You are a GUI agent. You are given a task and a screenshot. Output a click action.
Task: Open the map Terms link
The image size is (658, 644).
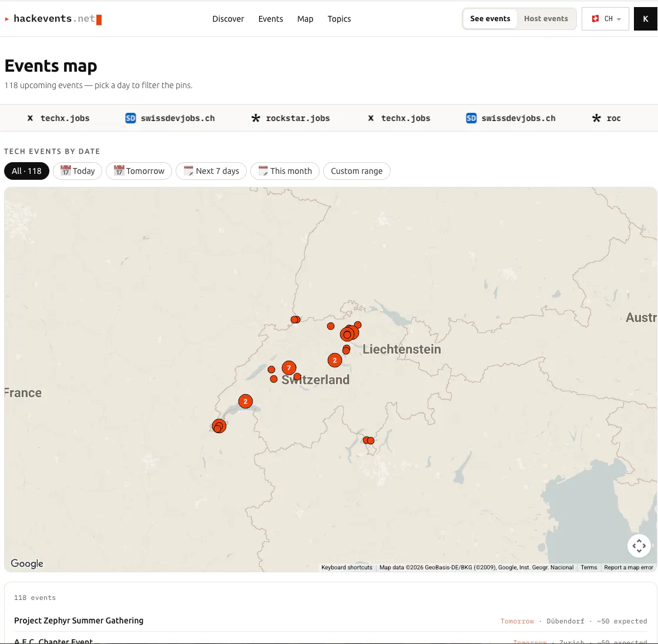pos(589,567)
